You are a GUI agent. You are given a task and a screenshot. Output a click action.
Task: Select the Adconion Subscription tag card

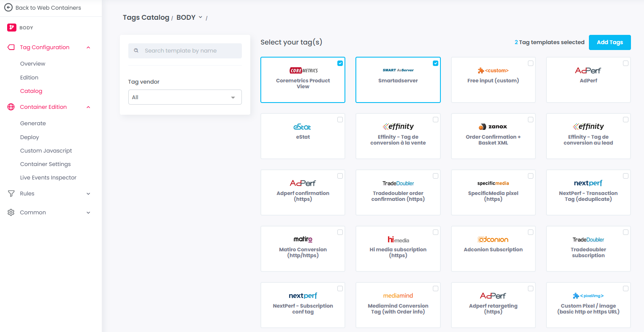click(x=493, y=249)
